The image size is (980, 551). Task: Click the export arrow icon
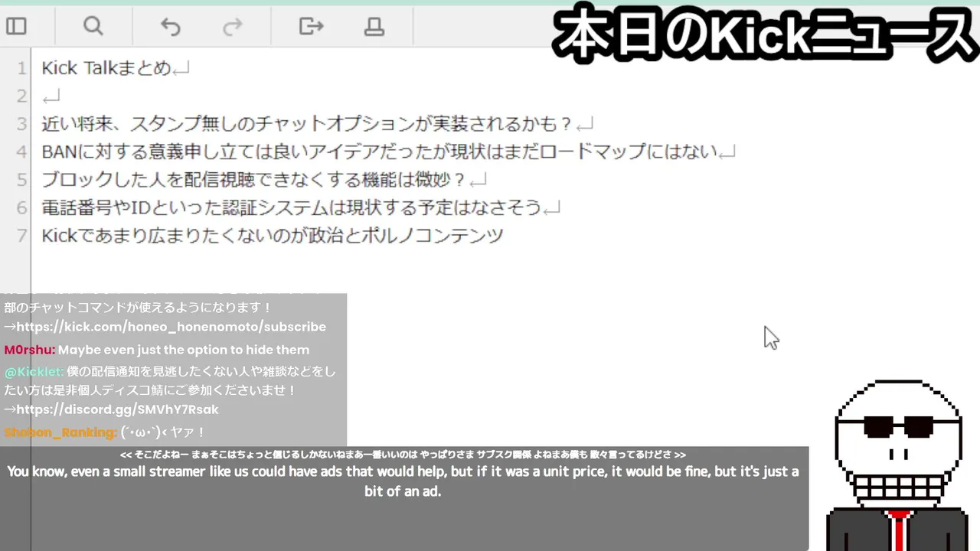click(311, 26)
